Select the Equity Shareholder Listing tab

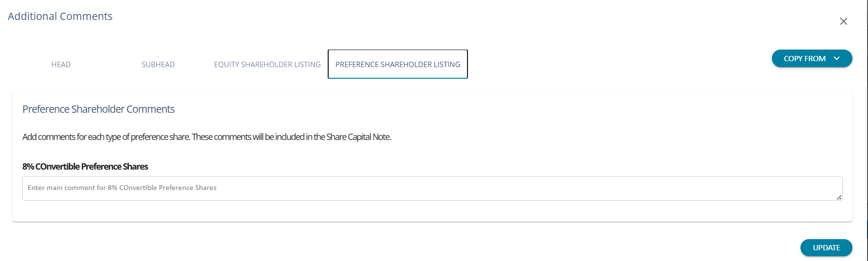point(267,65)
